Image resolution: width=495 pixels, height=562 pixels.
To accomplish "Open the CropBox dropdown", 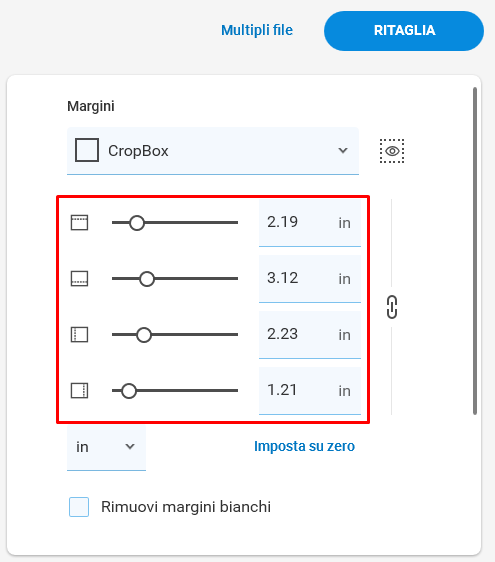I will [x=213, y=151].
